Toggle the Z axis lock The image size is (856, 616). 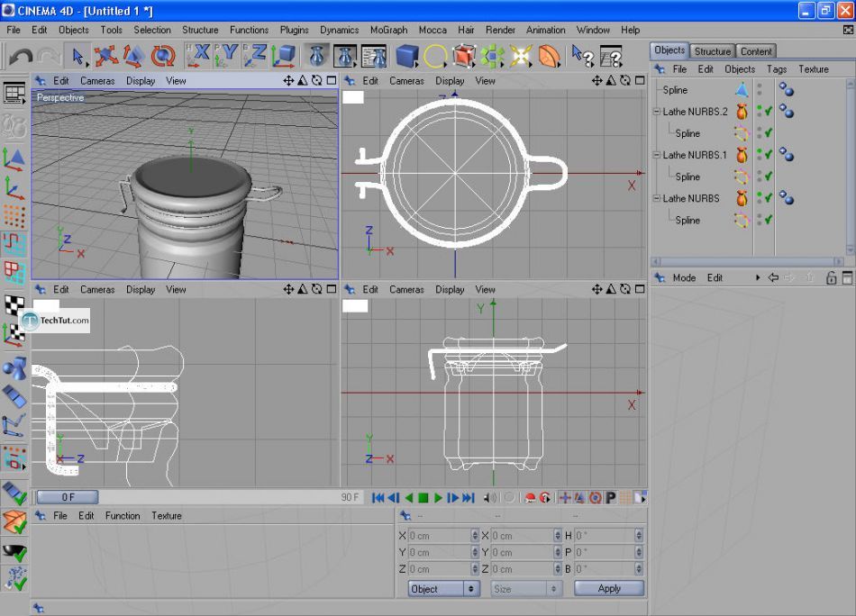(x=255, y=56)
